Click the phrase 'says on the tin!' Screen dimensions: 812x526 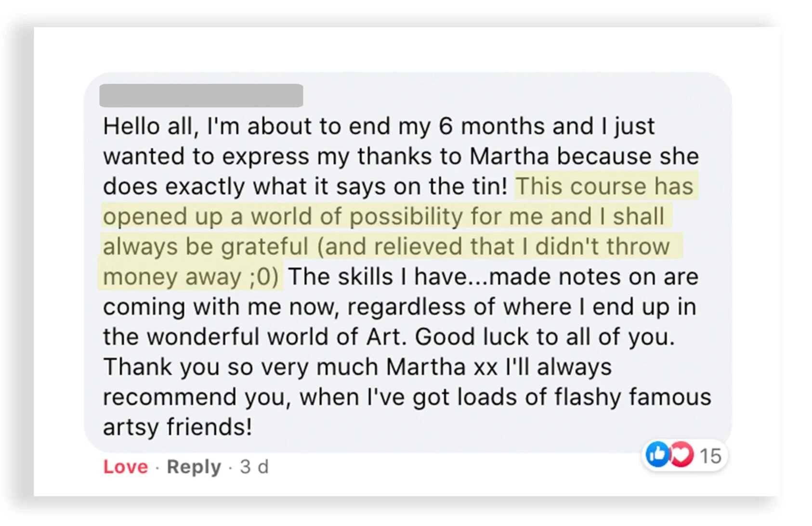(x=422, y=186)
